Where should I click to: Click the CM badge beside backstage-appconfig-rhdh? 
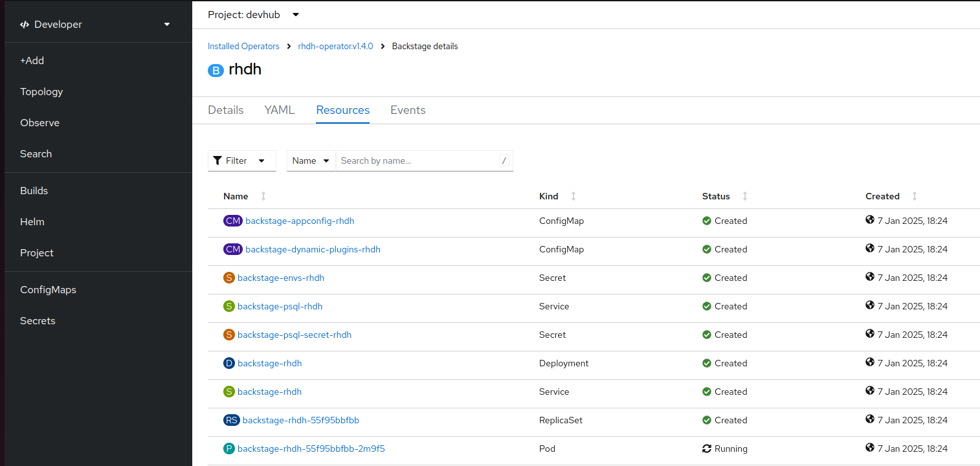pos(233,221)
